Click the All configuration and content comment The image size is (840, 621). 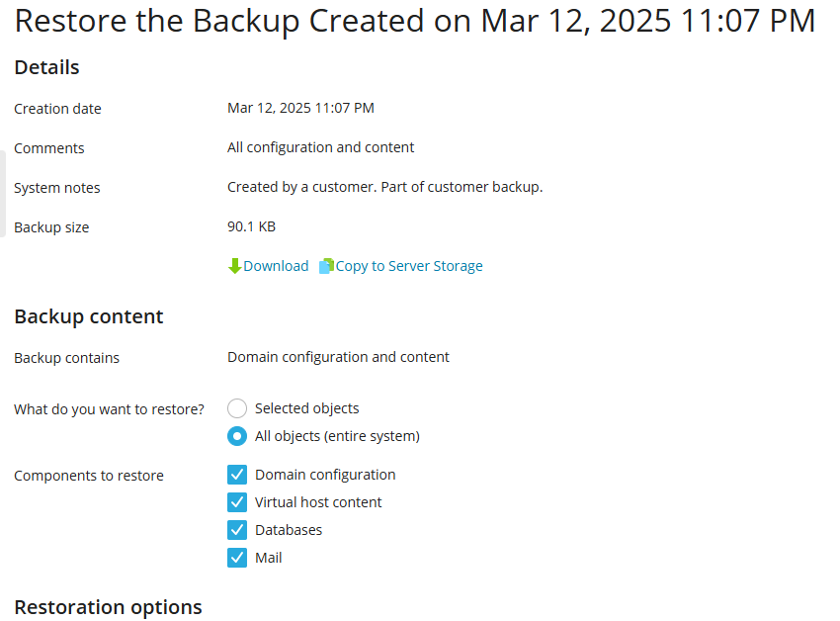[x=320, y=147]
